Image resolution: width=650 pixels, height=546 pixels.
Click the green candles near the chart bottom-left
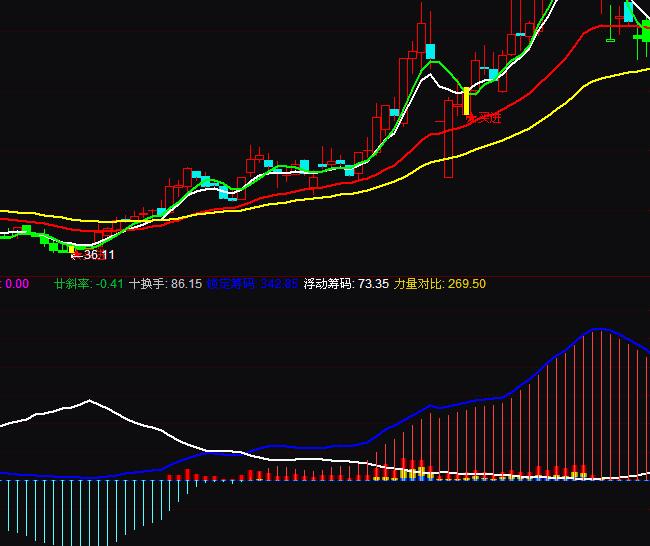point(48,241)
